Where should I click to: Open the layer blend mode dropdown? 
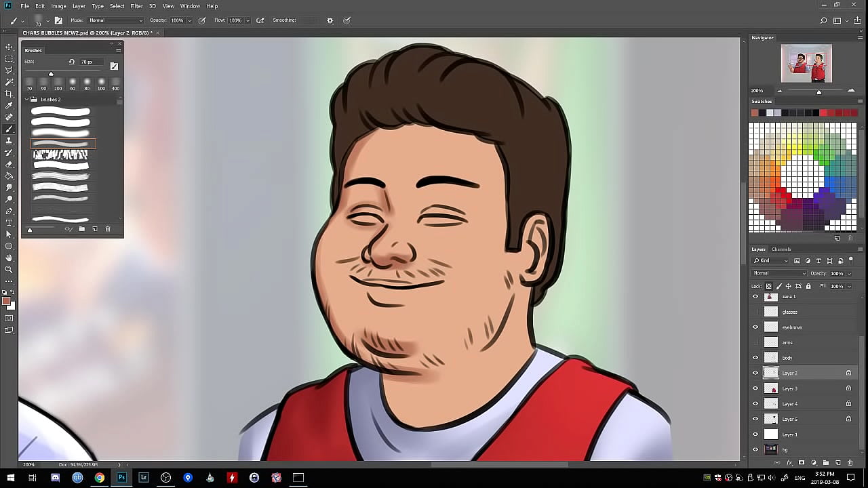tap(778, 273)
